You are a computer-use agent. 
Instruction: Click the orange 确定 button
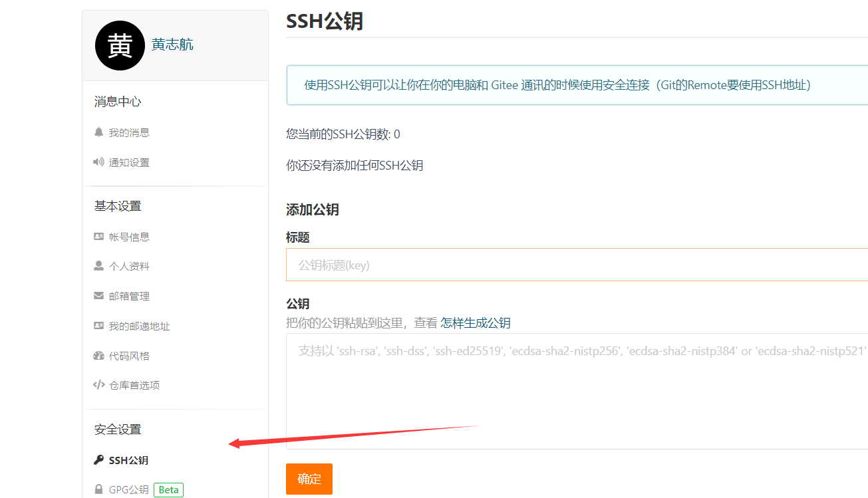[x=309, y=479]
